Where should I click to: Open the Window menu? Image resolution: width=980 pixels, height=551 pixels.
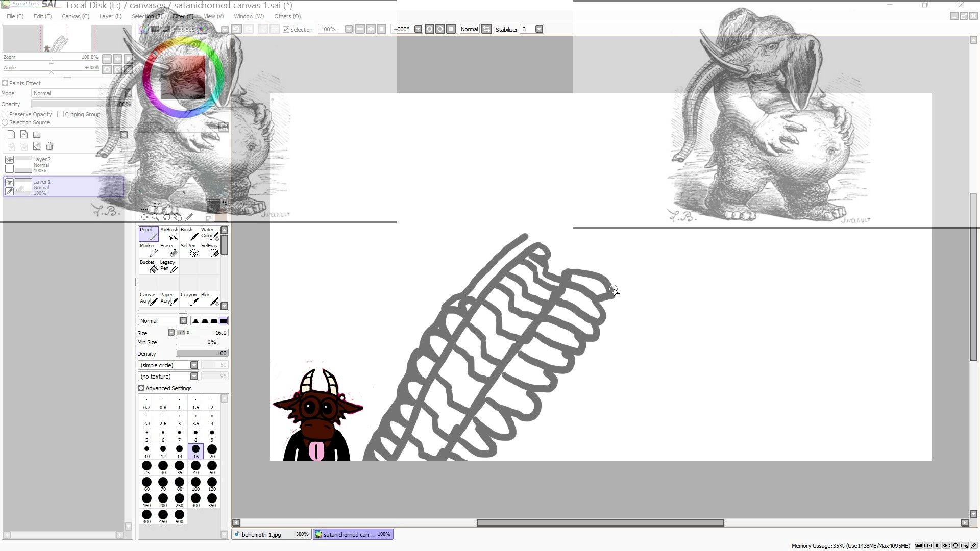[249, 16]
